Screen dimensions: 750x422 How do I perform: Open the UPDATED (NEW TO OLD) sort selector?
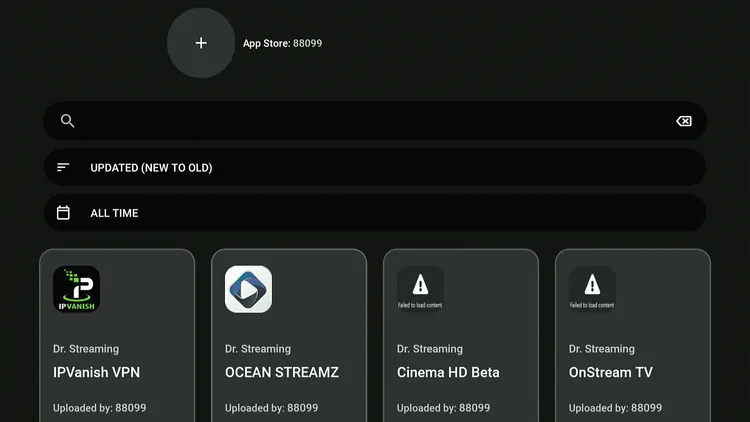pyautogui.click(x=375, y=167)
